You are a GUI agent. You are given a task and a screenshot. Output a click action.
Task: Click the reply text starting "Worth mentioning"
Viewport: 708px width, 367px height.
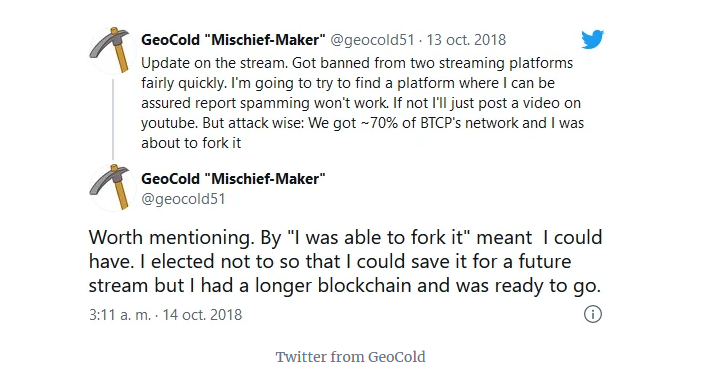[x=345, y=261]
